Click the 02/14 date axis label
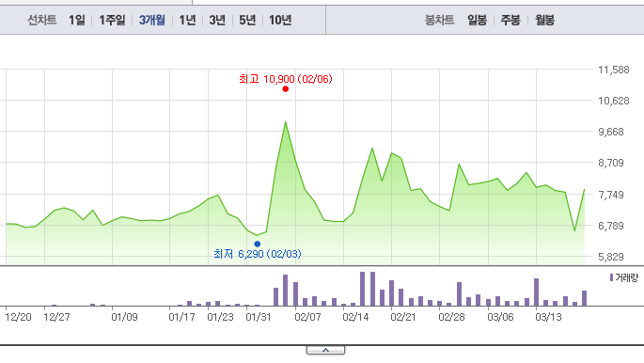This screenshot has width=644, height=363. pos(355,317)
